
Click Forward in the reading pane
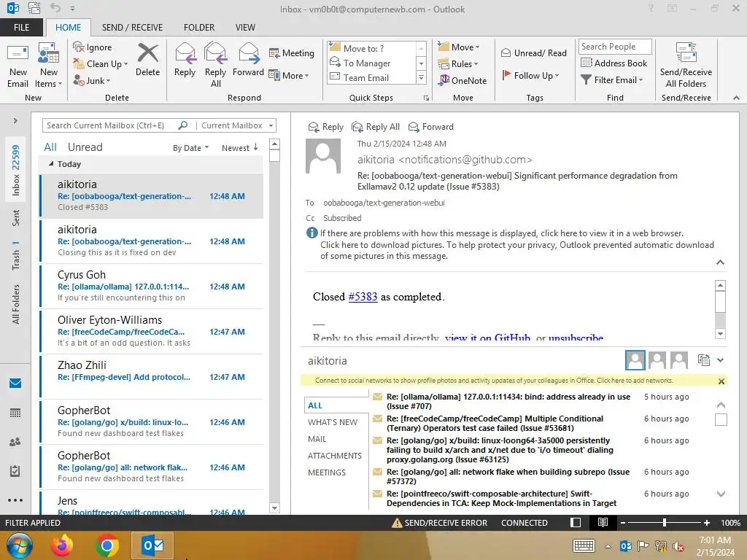[430, 127]
